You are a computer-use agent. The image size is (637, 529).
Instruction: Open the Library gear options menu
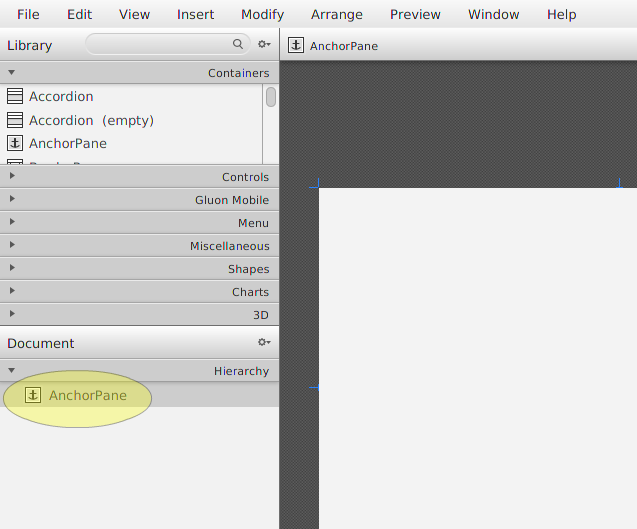point(264,45)
